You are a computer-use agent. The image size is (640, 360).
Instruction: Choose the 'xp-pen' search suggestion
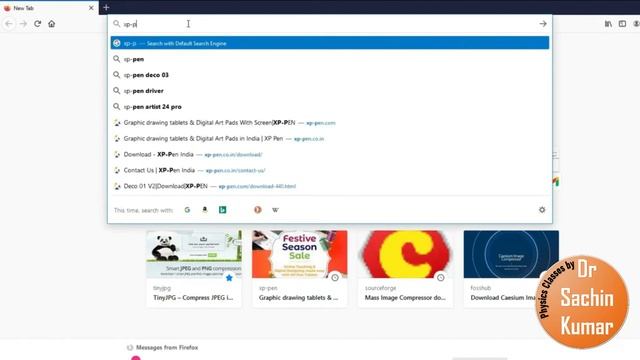point(330,59)
